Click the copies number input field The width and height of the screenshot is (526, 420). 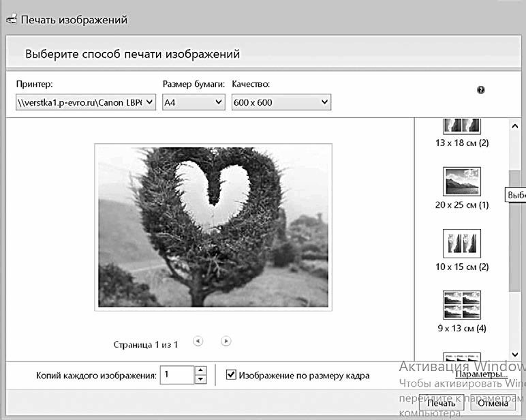click(x=176, y=375)
